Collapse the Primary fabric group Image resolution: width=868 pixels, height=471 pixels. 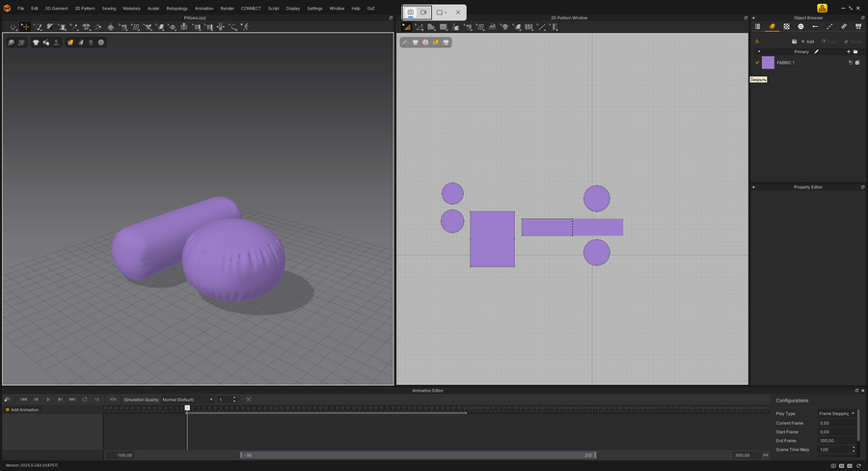758,52
